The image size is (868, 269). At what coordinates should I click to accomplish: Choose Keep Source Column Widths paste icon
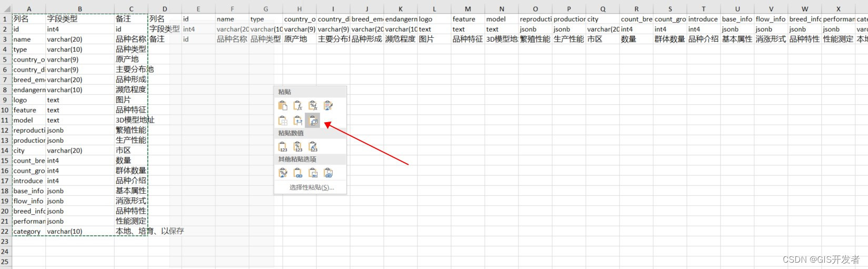tap(298, 121)
